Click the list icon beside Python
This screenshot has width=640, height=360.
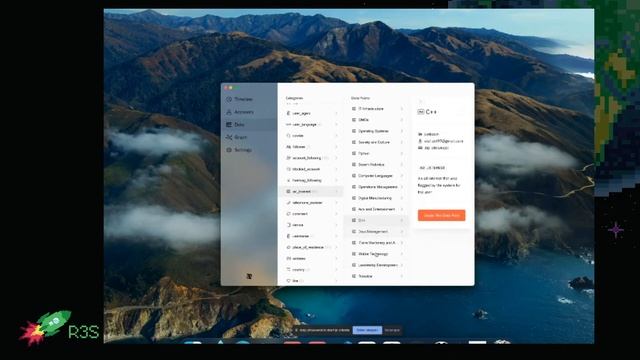pyautogui.click(x=354, y=153)
